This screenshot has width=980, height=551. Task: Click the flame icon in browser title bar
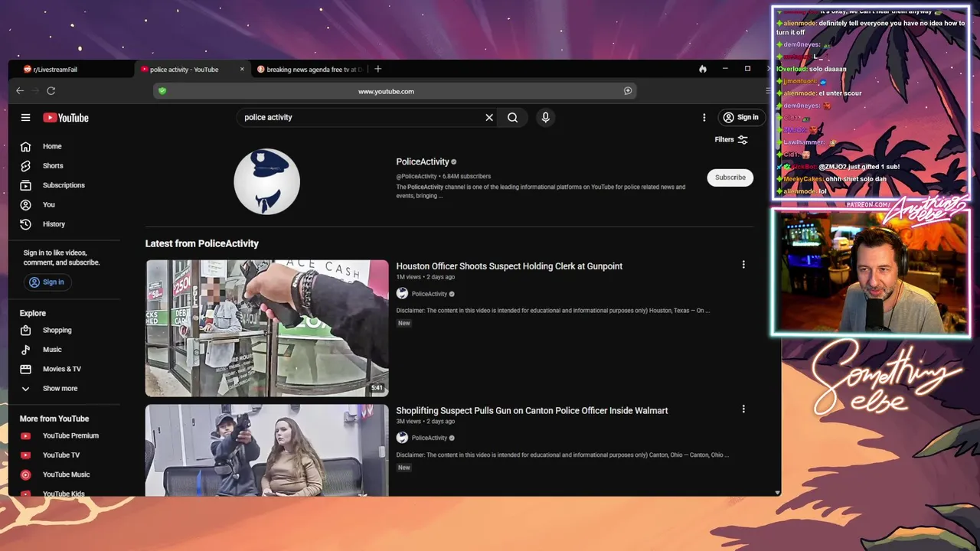click(703, 69)
